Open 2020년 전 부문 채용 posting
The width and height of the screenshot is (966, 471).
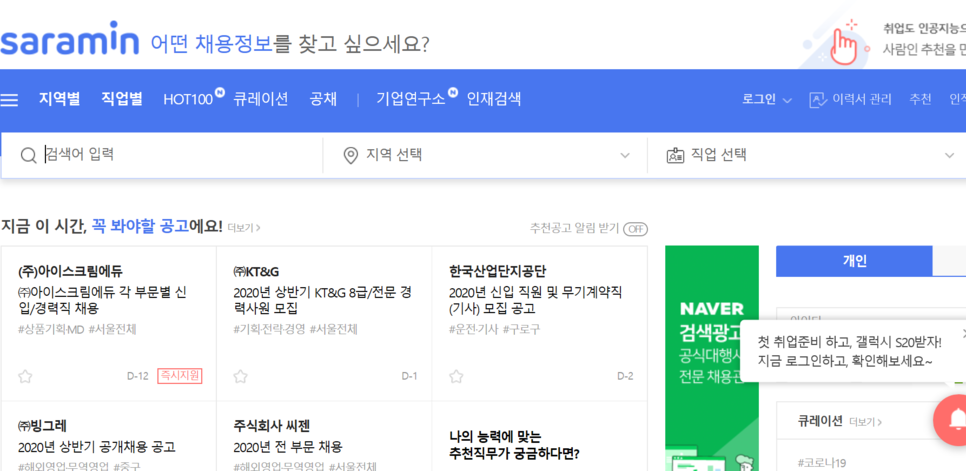(288, 447)
